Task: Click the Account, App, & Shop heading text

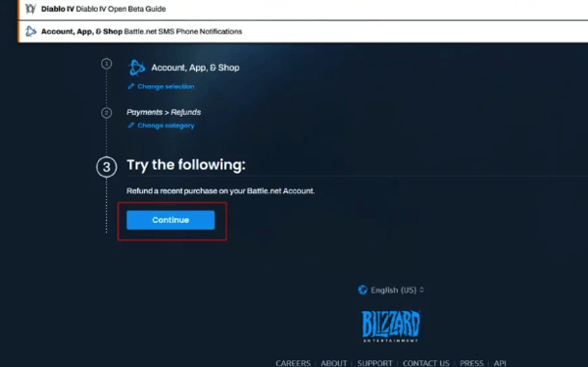Action: coord(195,68)
